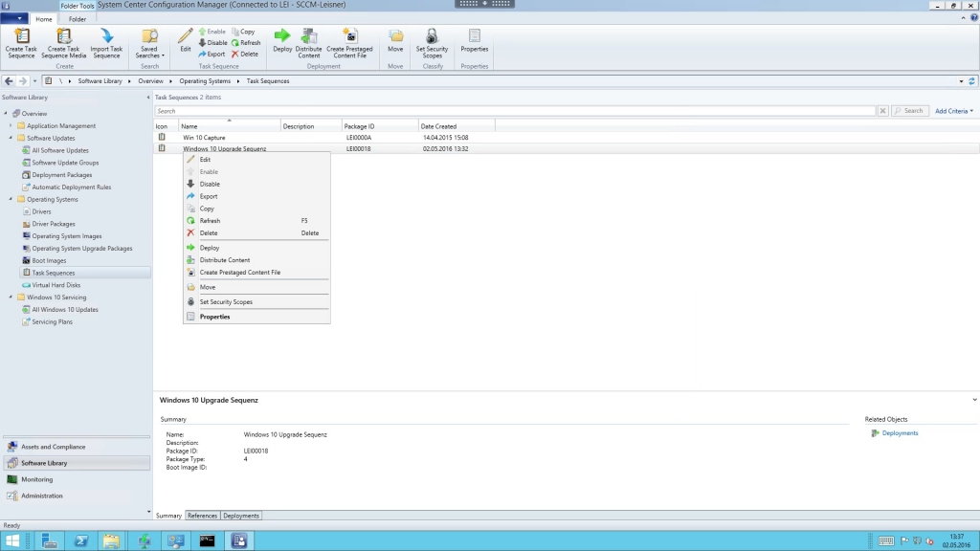The width and height of the screenshot is (980, 551).
Task: Click Disable in the ribbon
Action: coord(212,43)
